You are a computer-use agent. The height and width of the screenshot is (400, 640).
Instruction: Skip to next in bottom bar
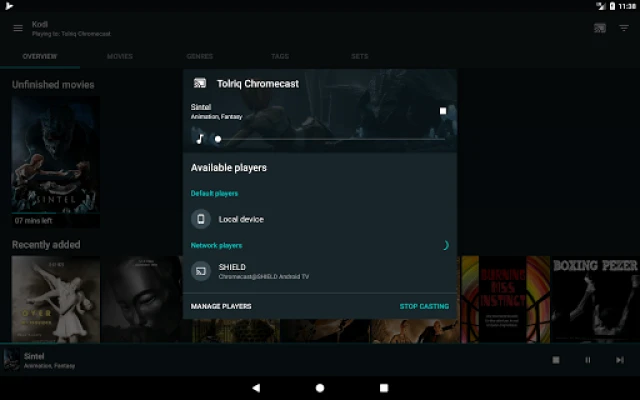[x=620, y=360]
